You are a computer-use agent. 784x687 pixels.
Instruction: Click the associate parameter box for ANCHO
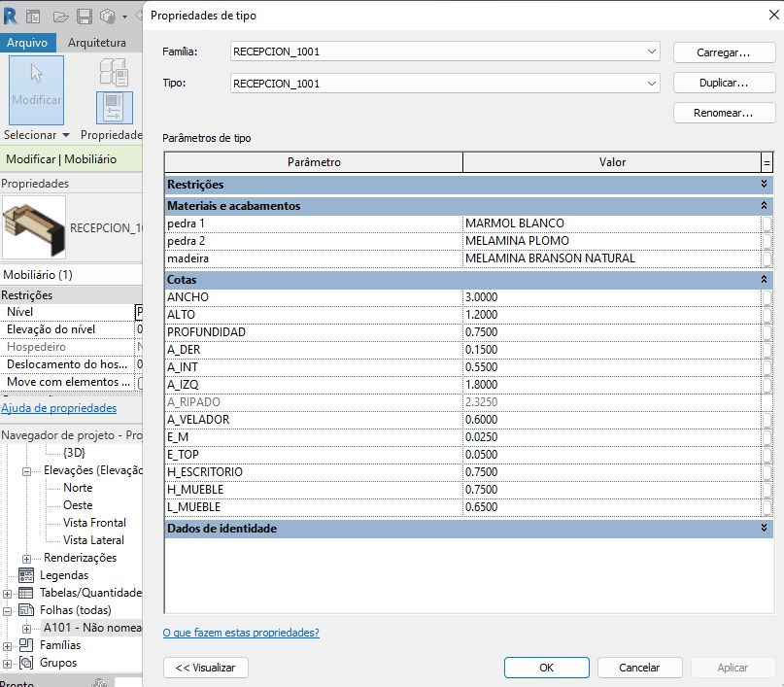tap(767, 297)
